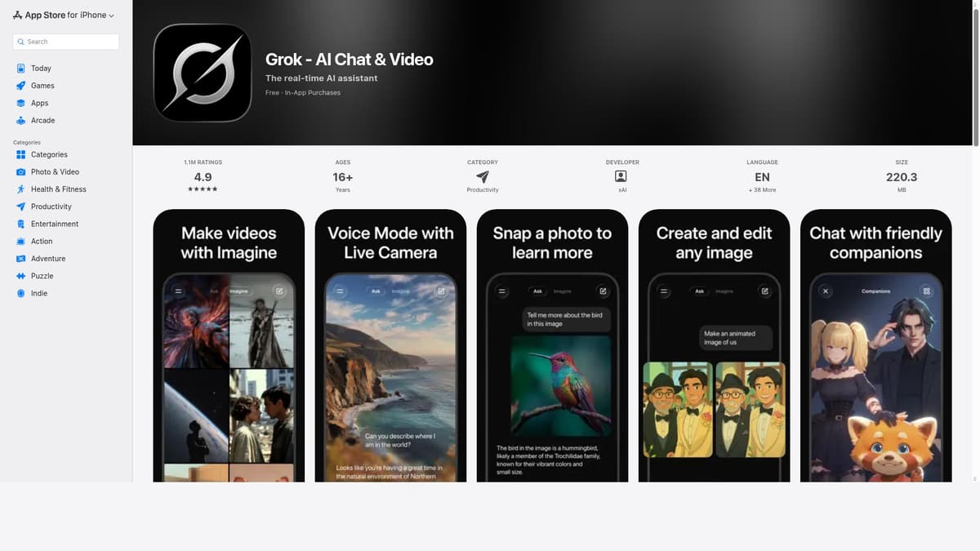This screenshot has height=551, width=980.
Task: Expand the 'for iPhone' platform selector
Action: coord(91,14)
